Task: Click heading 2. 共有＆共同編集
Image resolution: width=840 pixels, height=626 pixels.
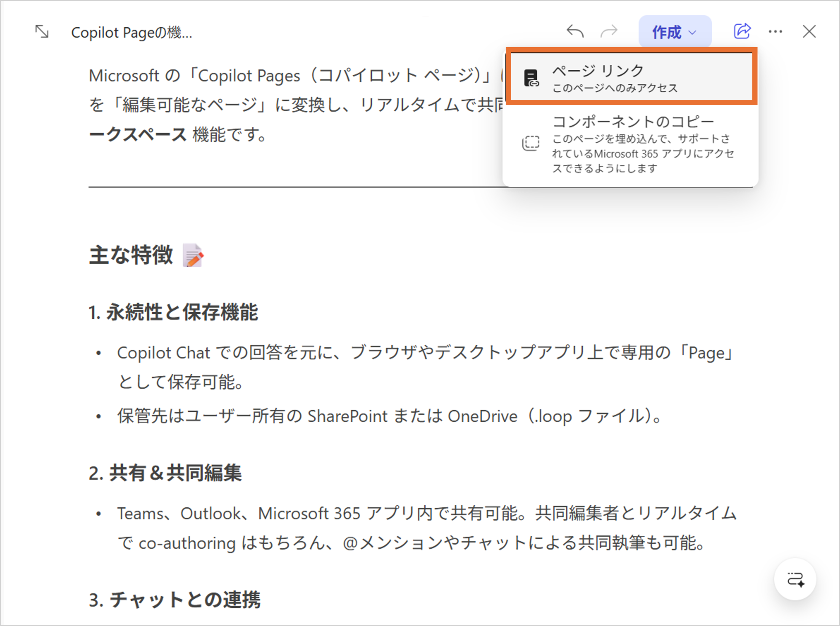Action: pos(165,473)
